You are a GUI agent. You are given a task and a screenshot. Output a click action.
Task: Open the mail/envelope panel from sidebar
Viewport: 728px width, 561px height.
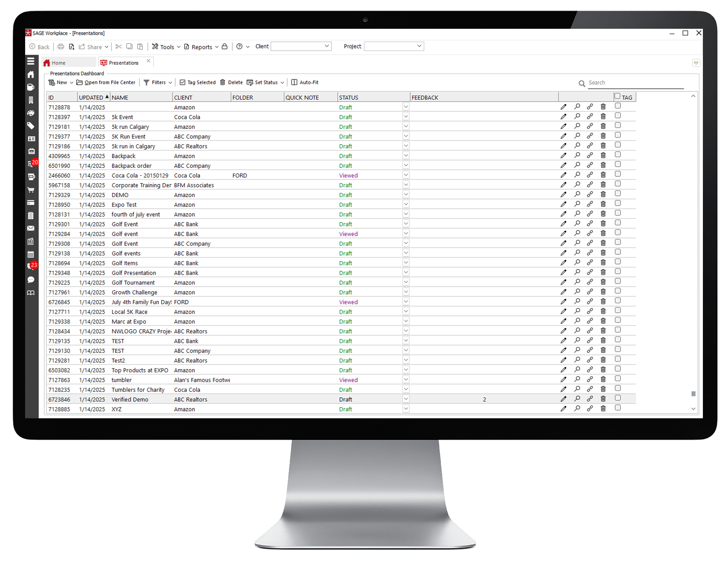tap(31, 228)
